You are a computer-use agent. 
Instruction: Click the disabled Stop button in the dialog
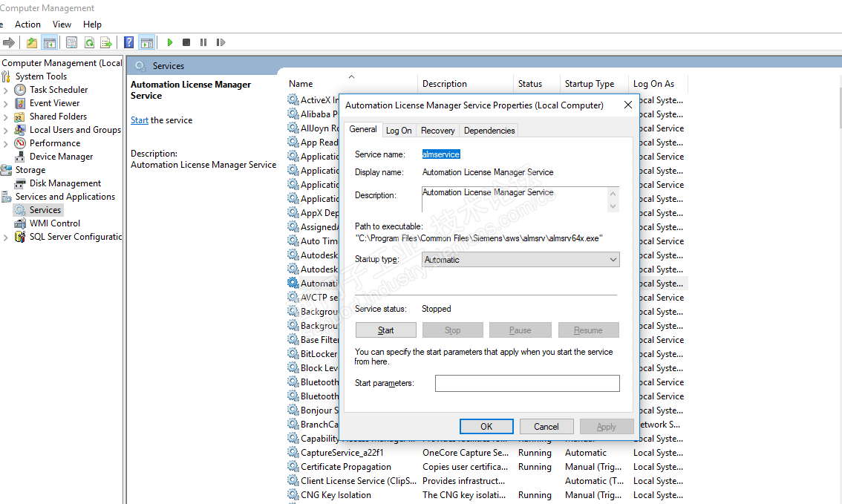(453, 330)
